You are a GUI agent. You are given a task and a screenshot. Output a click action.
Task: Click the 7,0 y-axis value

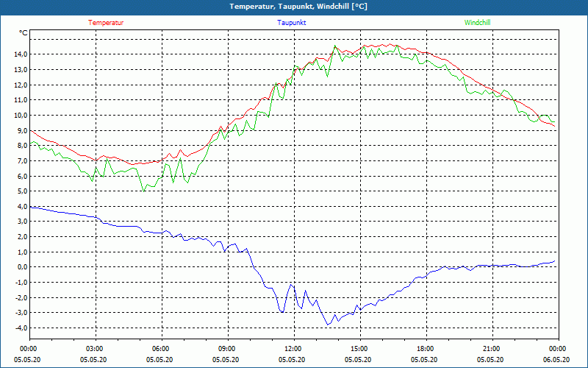[x=23, y=161]
